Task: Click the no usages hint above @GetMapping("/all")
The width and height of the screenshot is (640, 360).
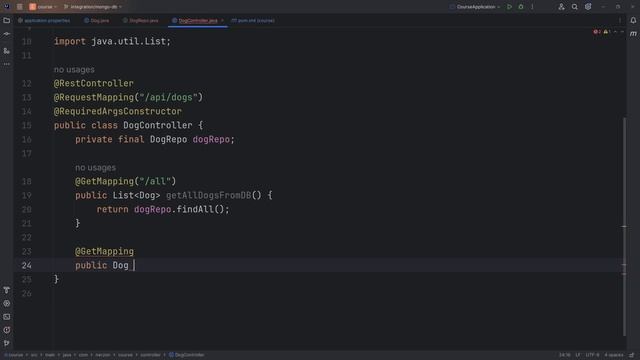Action: pyautogui.click(x=96, y=168)
